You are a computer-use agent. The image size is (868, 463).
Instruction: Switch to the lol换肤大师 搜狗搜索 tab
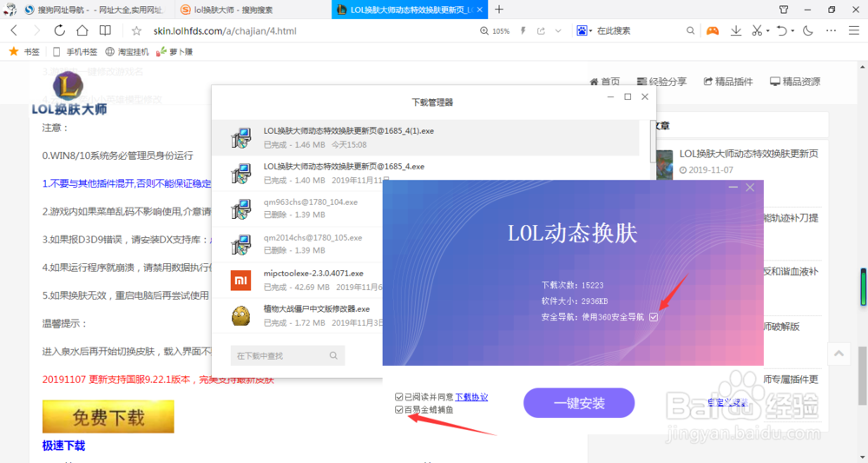click(x=252, y=10)
